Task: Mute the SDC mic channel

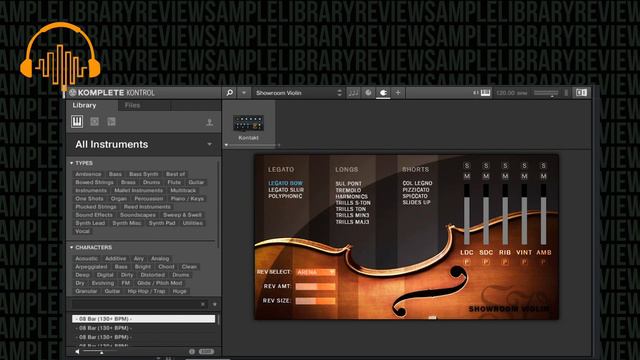Action: tap(486, 176)
